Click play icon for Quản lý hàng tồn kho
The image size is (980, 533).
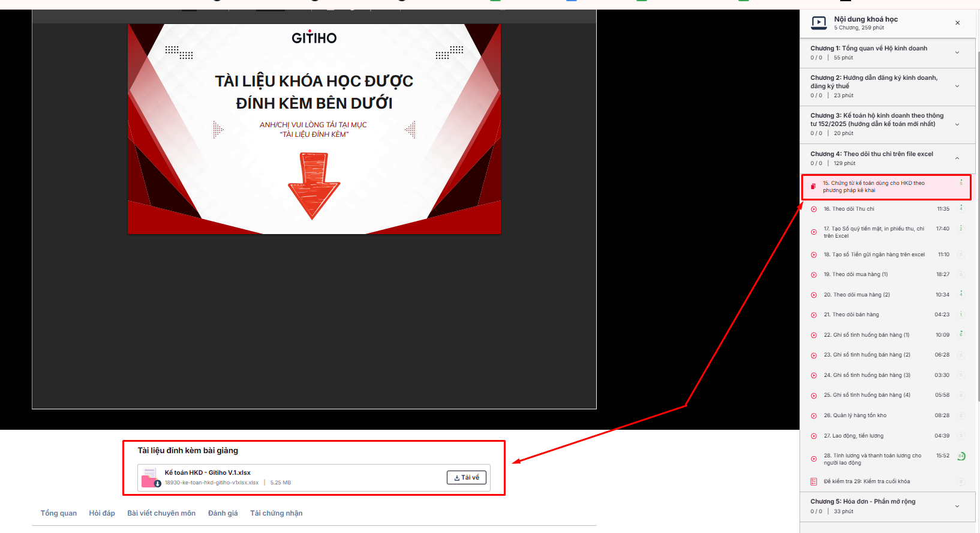[x=814, y=416]
